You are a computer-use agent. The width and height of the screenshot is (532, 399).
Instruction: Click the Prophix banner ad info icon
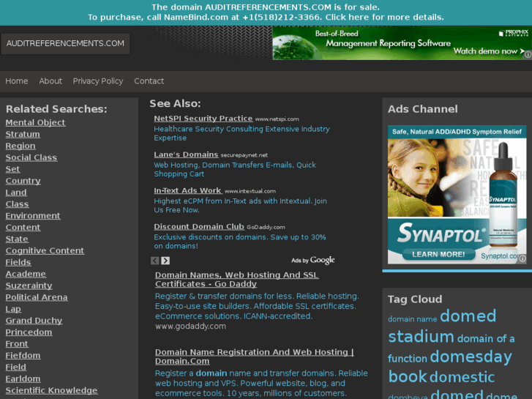coord(528,54)
